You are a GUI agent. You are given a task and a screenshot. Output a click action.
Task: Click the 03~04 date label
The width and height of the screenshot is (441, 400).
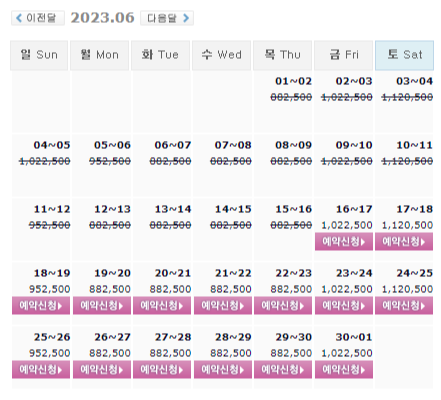[414, 81]
